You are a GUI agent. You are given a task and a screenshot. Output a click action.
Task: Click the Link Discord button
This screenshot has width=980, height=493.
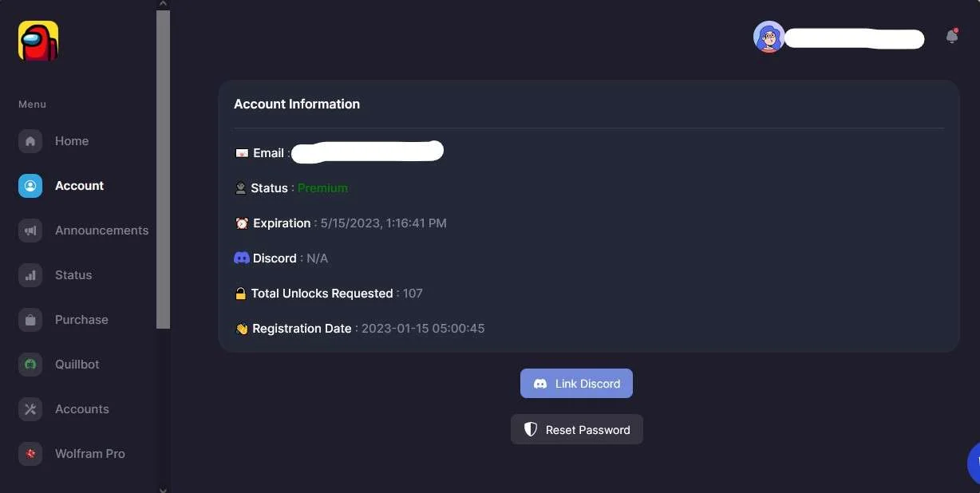click(576, 384)
